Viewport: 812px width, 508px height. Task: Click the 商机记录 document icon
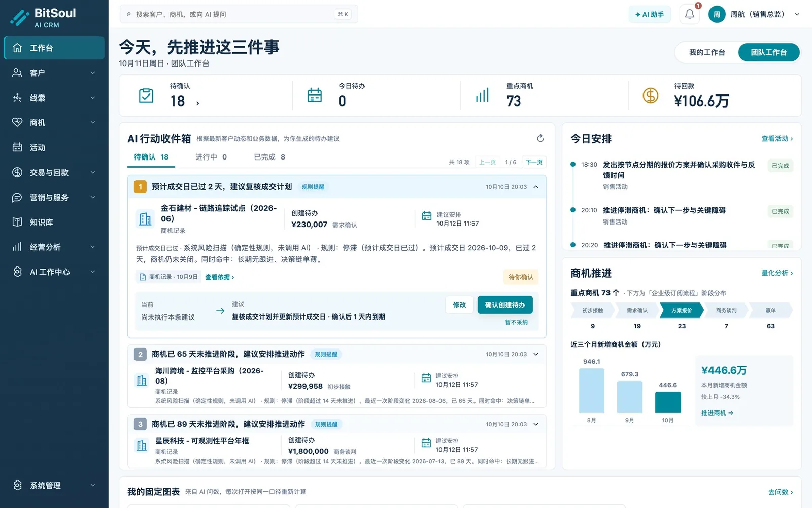point(143,277)
